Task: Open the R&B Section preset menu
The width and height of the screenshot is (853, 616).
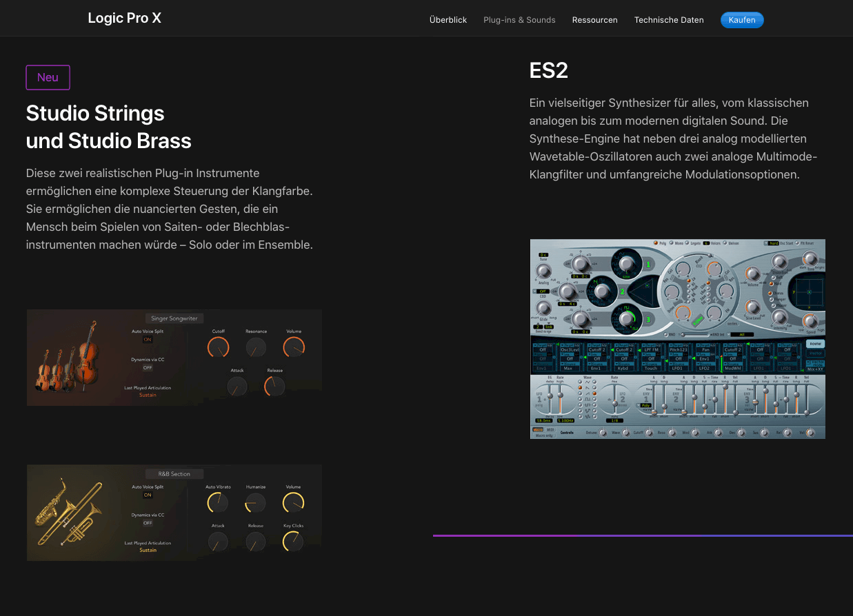Action: [174, 473]
